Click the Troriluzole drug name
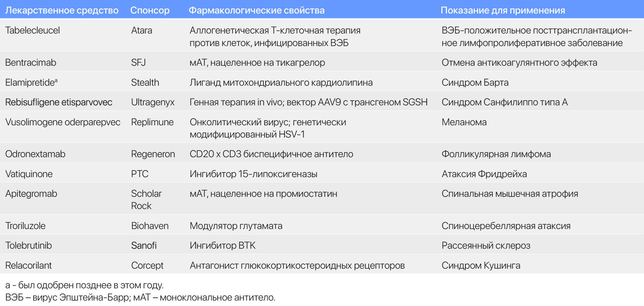Viewport: 644px width, 306px height. [25, 226]
